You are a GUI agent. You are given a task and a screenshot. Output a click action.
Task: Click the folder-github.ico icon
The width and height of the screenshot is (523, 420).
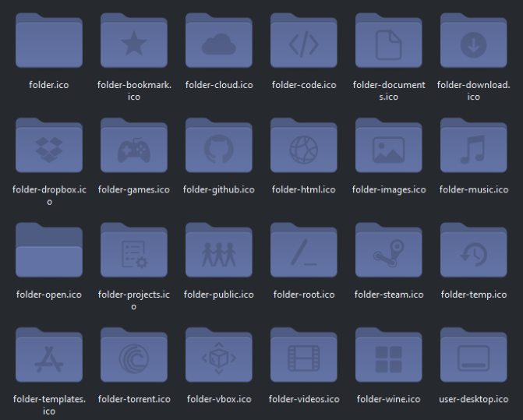coord(219,150)
